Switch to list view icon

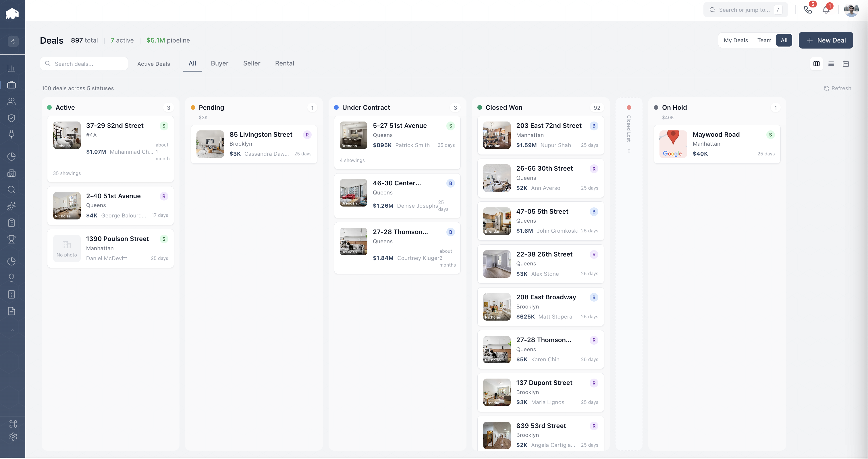[831, 64]
